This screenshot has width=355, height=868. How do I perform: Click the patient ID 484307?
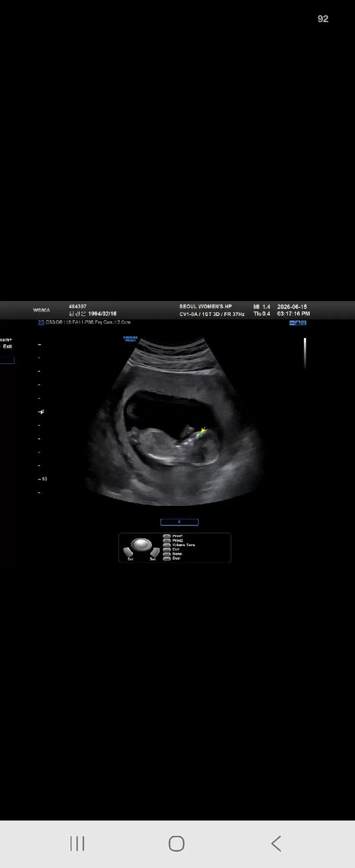click(77, 307)
